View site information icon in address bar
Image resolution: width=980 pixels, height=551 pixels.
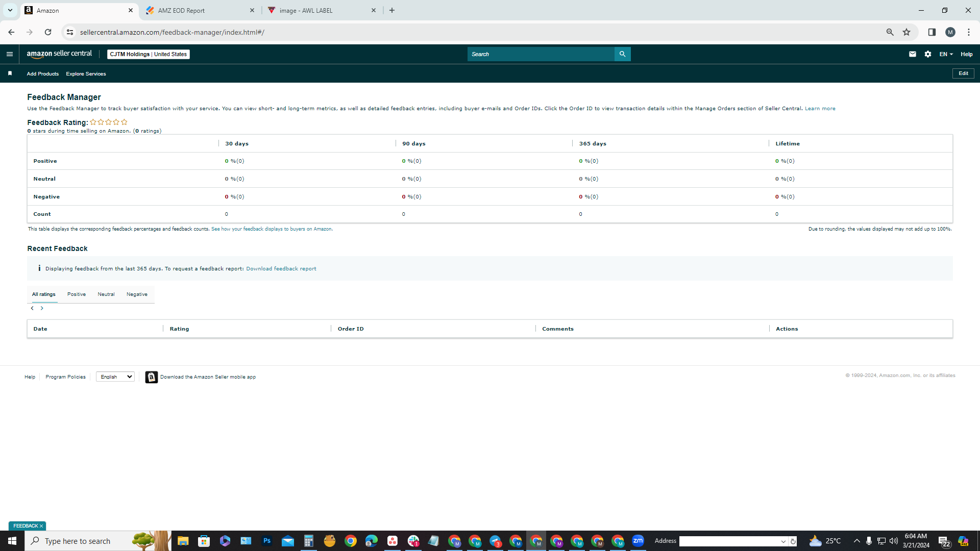pos(70,32)
